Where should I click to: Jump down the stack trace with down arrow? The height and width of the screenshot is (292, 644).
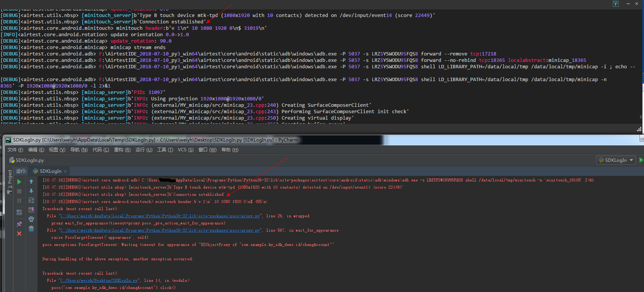[x=31, y=191]
